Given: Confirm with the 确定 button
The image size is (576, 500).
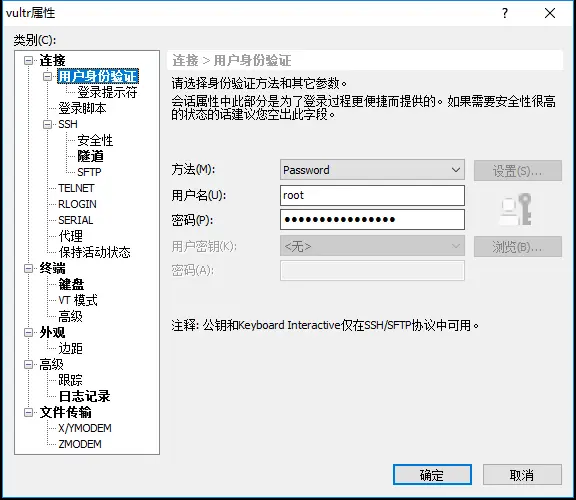Looking at the screenshot, I should (432, 475).
